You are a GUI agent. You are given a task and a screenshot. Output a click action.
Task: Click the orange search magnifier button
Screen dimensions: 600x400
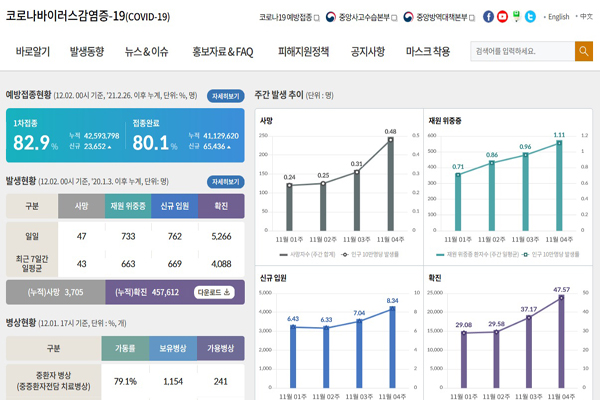pyautogui.click(x=584, y=51)
